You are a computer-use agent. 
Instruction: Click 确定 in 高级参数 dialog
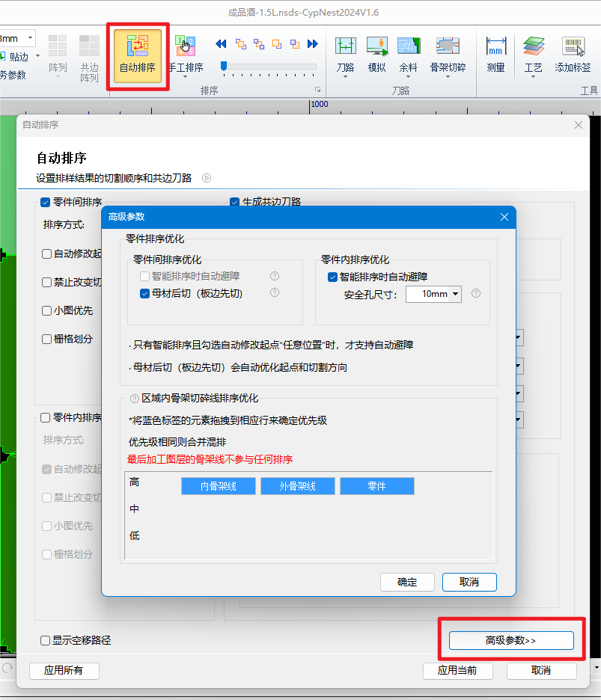click(407, 582)
